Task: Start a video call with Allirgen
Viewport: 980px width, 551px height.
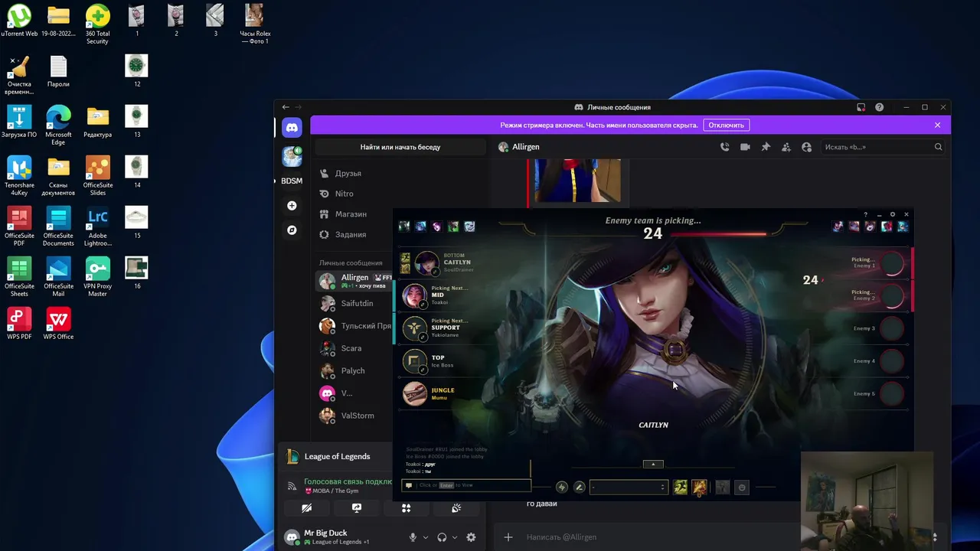Action: point(745,147)
